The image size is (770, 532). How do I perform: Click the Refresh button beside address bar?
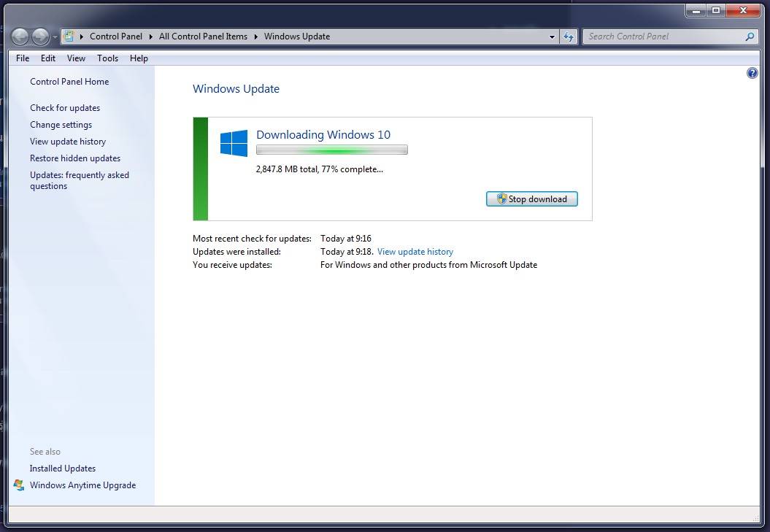(569, 36)
